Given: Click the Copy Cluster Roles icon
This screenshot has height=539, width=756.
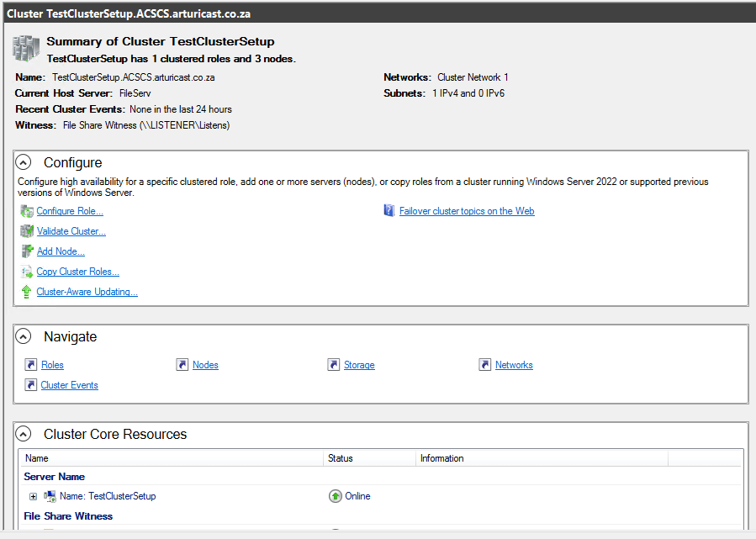Looking at the screenshot, I should coord(27,272).
